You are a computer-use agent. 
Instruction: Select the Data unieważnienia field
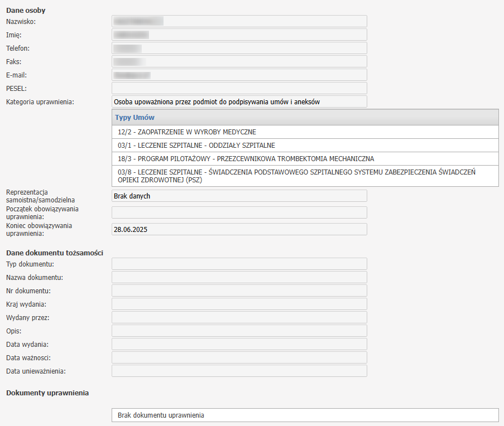[x=239, y=371]
